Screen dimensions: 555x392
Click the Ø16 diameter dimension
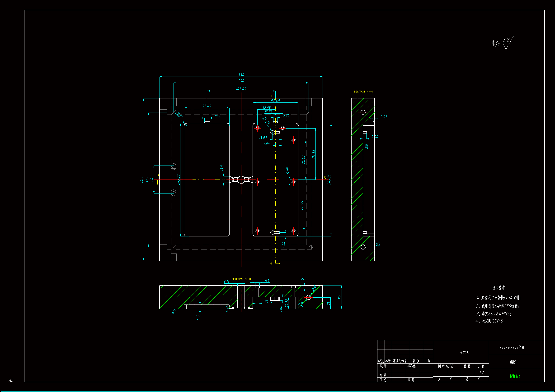(227, 281)
